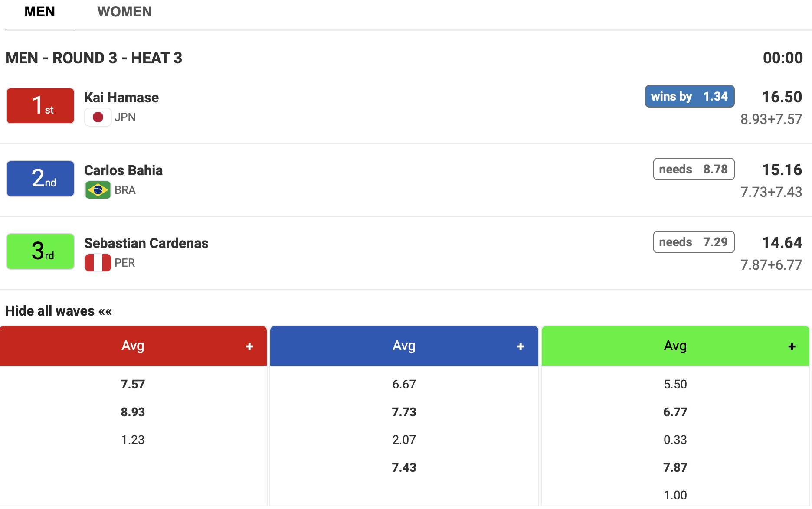Click the blue Avg column header
The width and height of the screenshot is (812, 509).
pyautogui.click(x=404, y=346)
